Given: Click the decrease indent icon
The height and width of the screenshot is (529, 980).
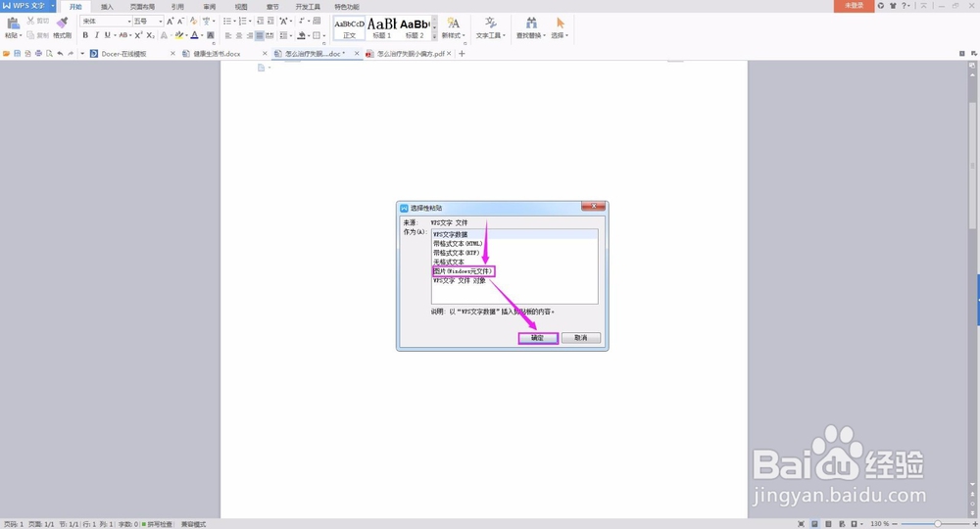Looking at the screenshot, I should 260,22.
